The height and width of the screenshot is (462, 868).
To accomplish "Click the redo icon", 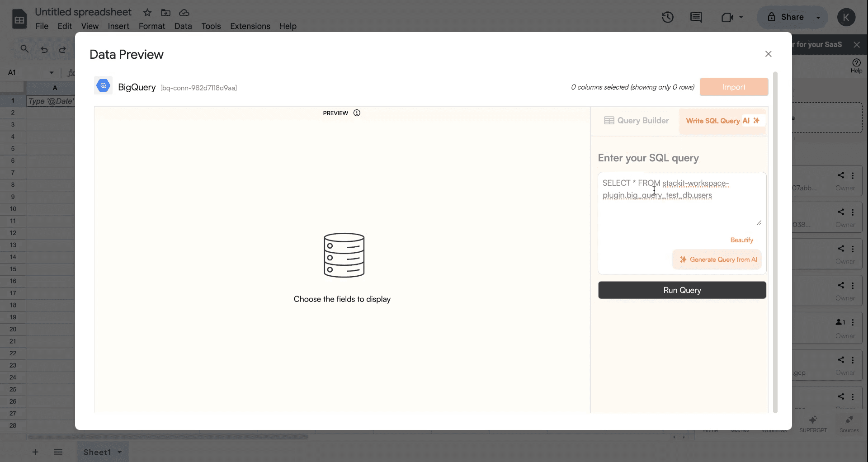I will (x=63, y=49).
